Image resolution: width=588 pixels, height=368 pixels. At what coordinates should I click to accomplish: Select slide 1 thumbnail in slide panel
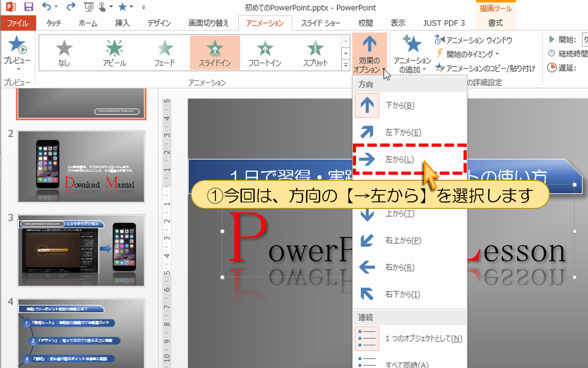[x=81, y=104]
